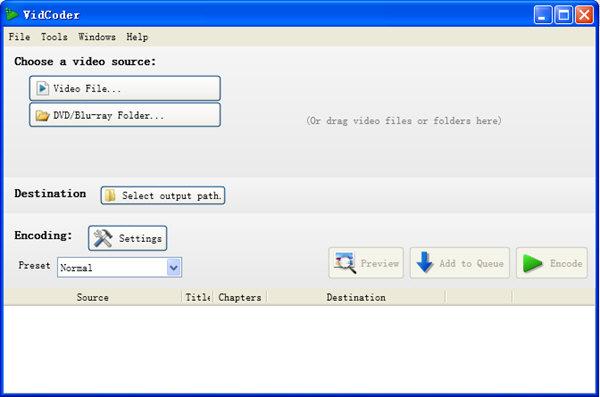This screenshot has width=600, height=397.
Task: Click the drag video files hint text
Action: tap(404, 121)
